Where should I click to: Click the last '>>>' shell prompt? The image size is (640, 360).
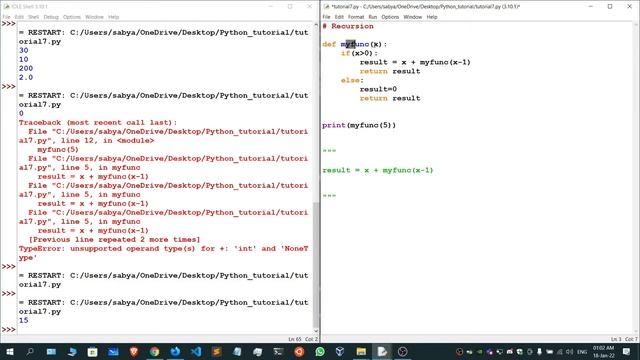click(8, 329)
